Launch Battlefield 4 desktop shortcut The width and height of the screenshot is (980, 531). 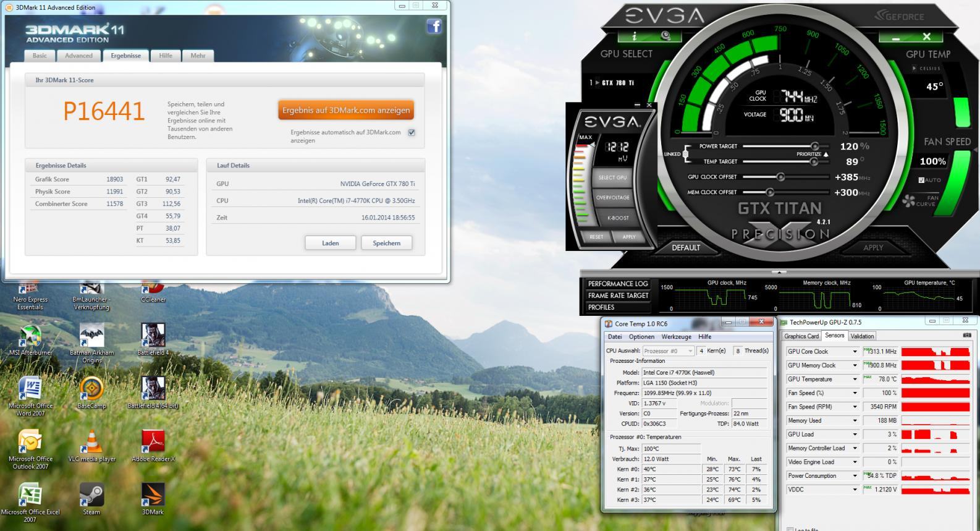pos(153,340)
